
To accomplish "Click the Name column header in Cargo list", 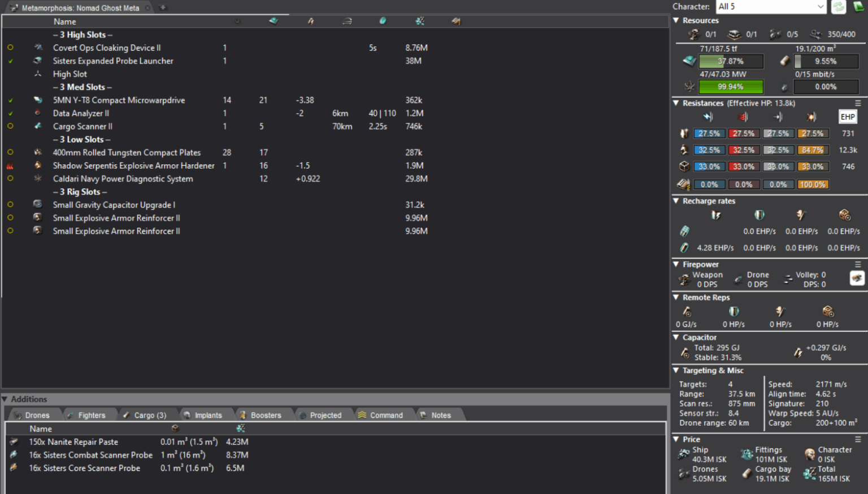I will [x=41, y=429].
